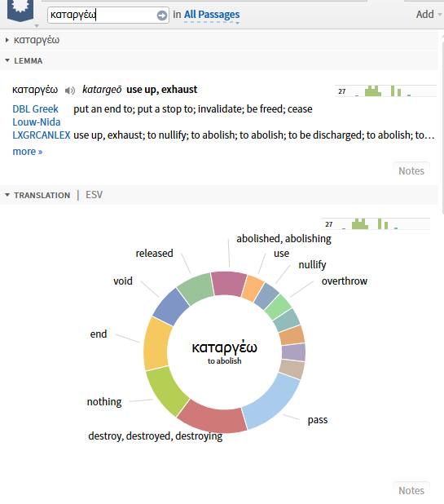Click Notes button under the Lemma section
The height and width of the screenshot is (504, 444).
coord(411,170)
